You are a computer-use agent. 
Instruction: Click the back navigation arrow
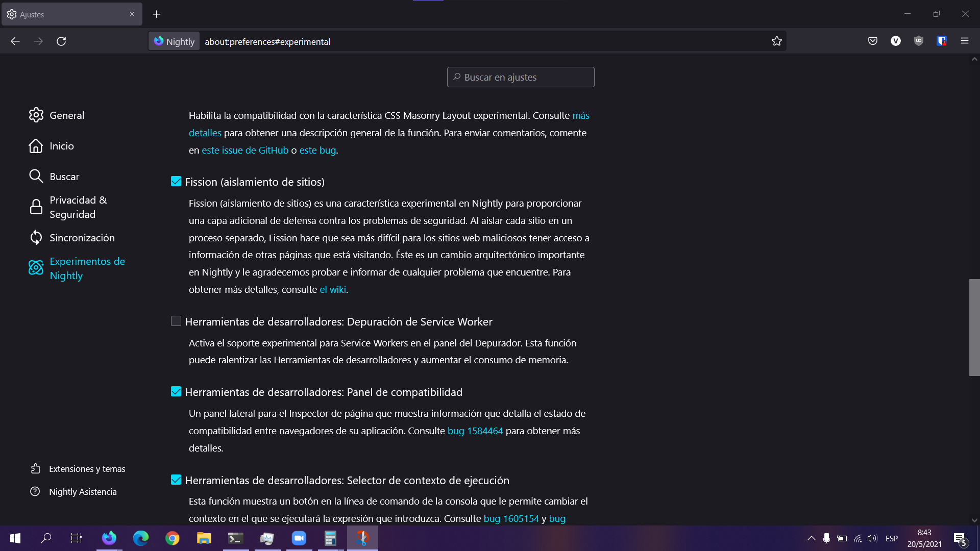[x=15, y=41]
